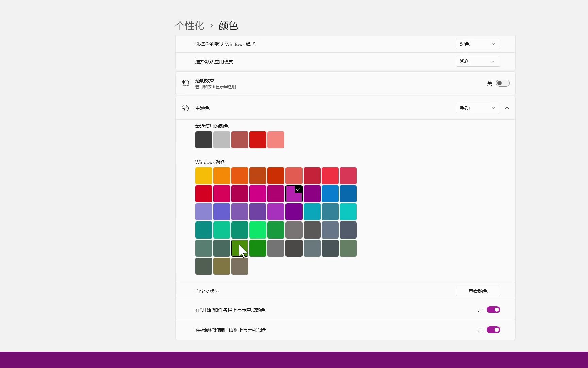Select the pure green swatch beside the olive one
This screenshot has height=368, width=588.
click(x=258, y=248)
